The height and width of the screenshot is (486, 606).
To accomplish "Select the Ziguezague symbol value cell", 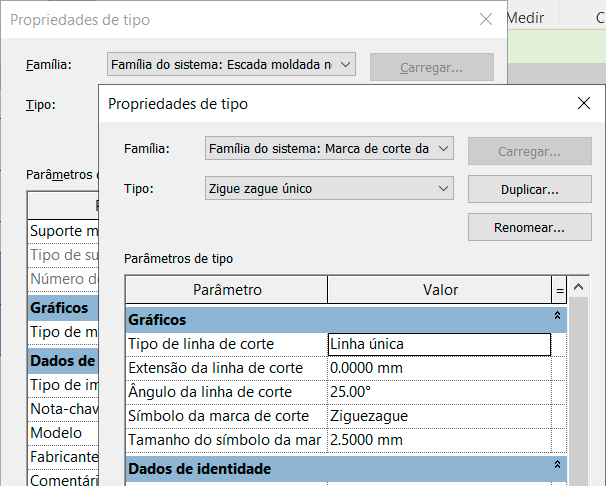I will 438,415.
